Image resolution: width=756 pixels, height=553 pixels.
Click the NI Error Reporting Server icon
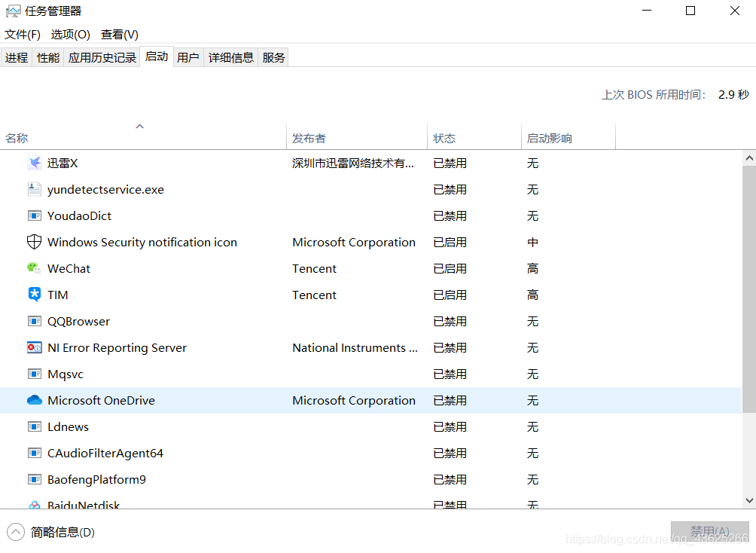[34, 347]
